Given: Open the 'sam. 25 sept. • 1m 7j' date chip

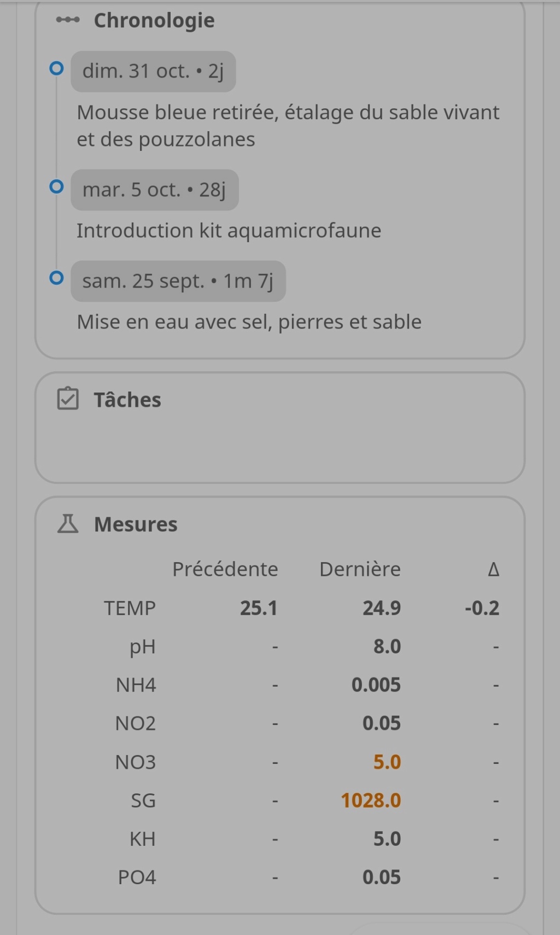Looking at the screenshot, I should coord(178,281).
